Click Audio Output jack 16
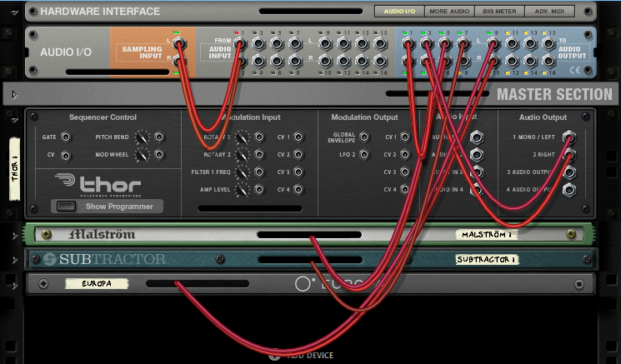Screen dimensions: 621x364 pyautogui.click(x=548, y=61)
